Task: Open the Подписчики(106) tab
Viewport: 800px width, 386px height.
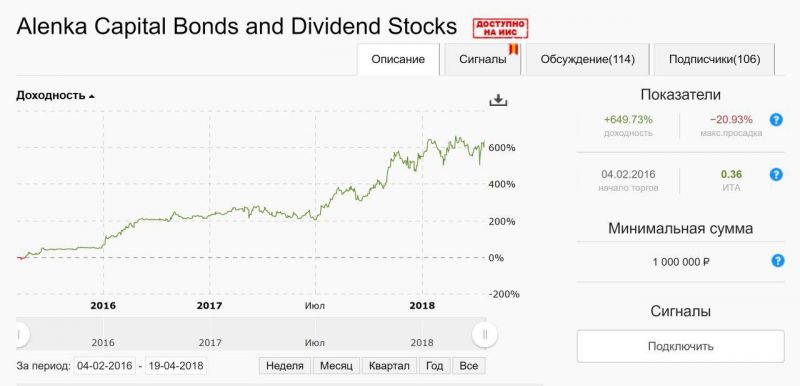Action: pos(714,60)
